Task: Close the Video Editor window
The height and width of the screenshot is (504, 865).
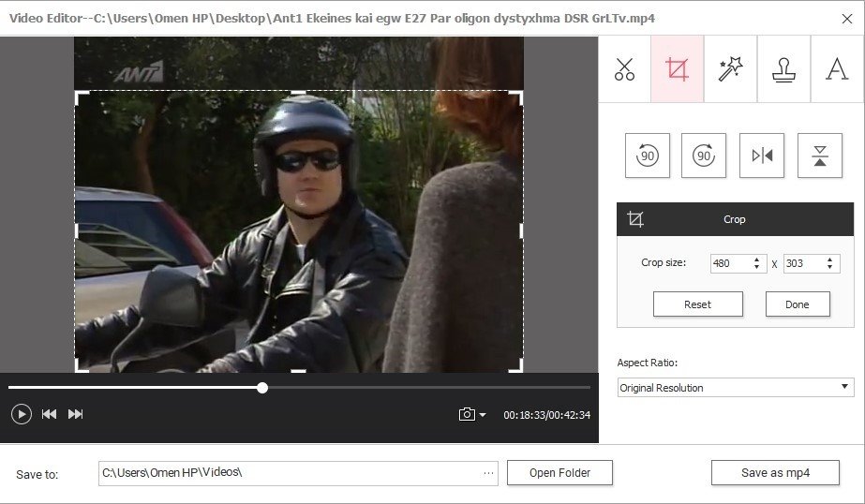Action: 847,19
